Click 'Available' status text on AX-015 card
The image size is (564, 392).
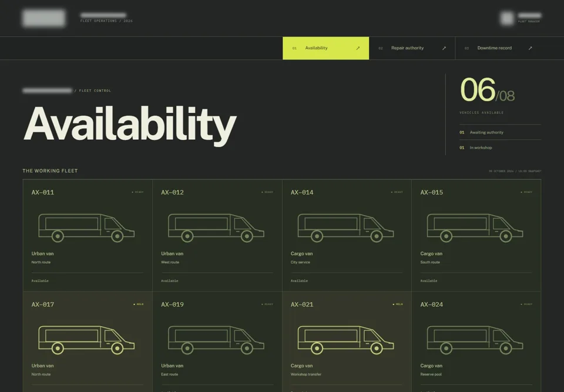coord(429,281)
